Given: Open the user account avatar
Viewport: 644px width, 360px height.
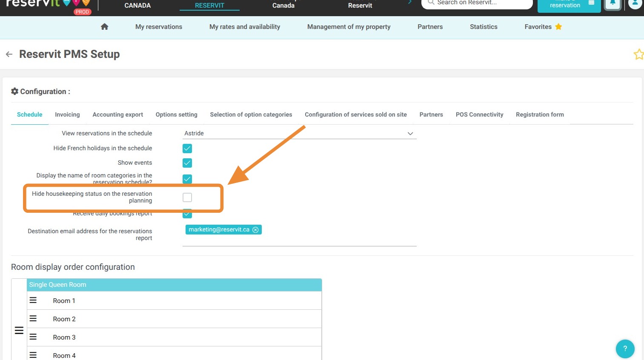Looking at the screenshot, I should point(635,3).
